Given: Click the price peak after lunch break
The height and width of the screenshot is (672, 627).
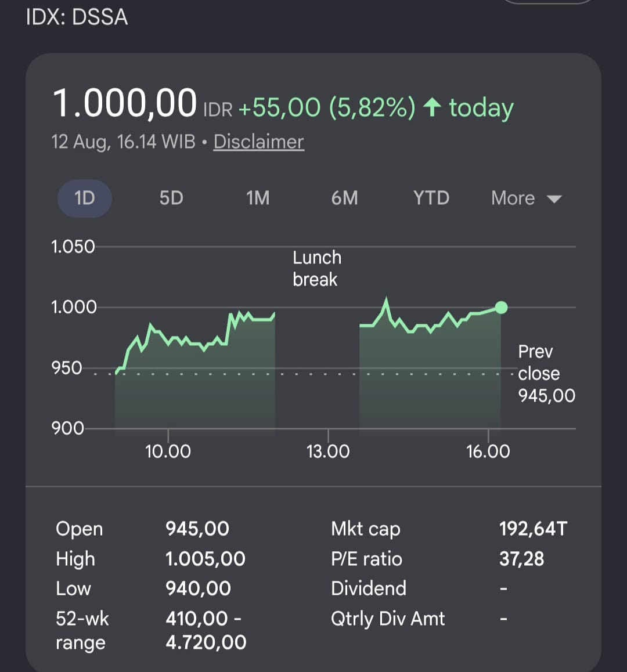Looking at the screenshot, I should click(387, 299).
